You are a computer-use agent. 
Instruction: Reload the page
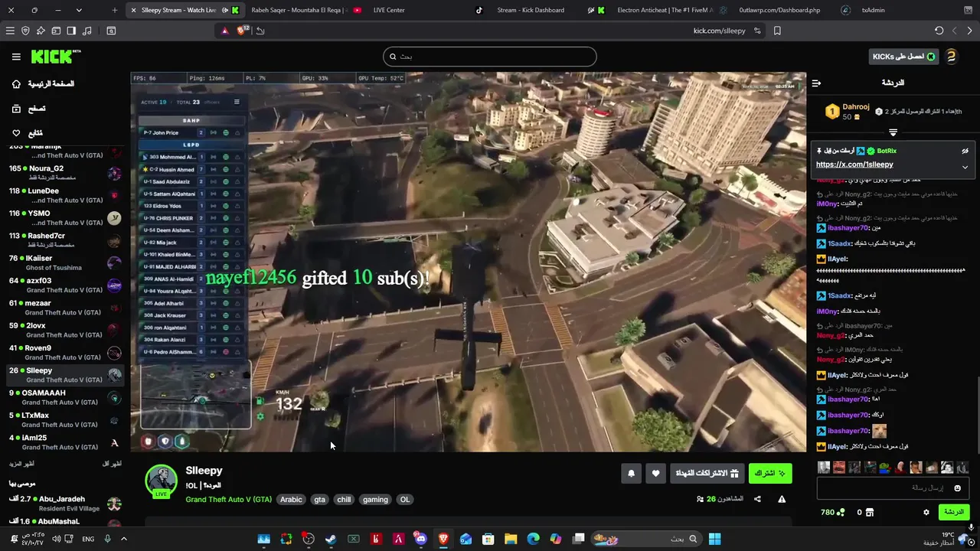(x=939, y=31)
